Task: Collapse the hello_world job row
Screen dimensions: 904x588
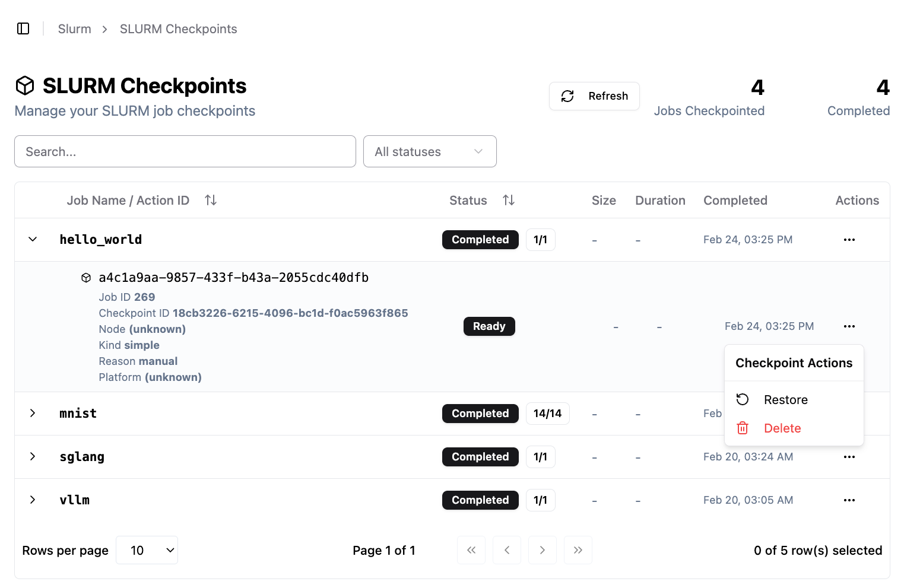Action: click(33, 240)
